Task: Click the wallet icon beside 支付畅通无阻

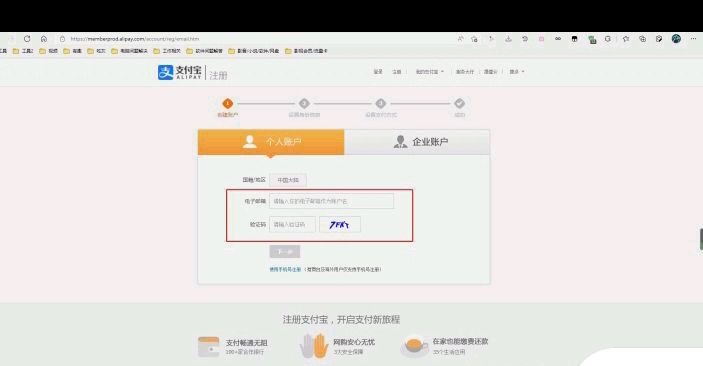Action: coord(208,347)
